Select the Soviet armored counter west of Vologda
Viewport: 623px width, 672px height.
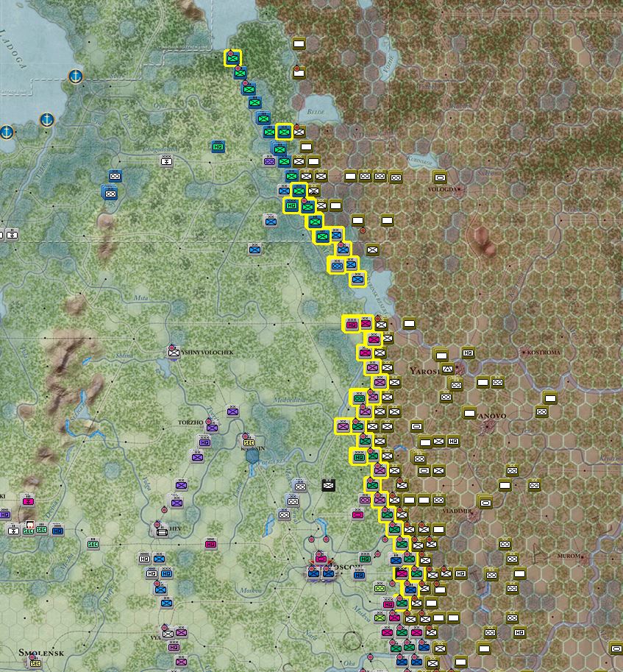[439, 177]
